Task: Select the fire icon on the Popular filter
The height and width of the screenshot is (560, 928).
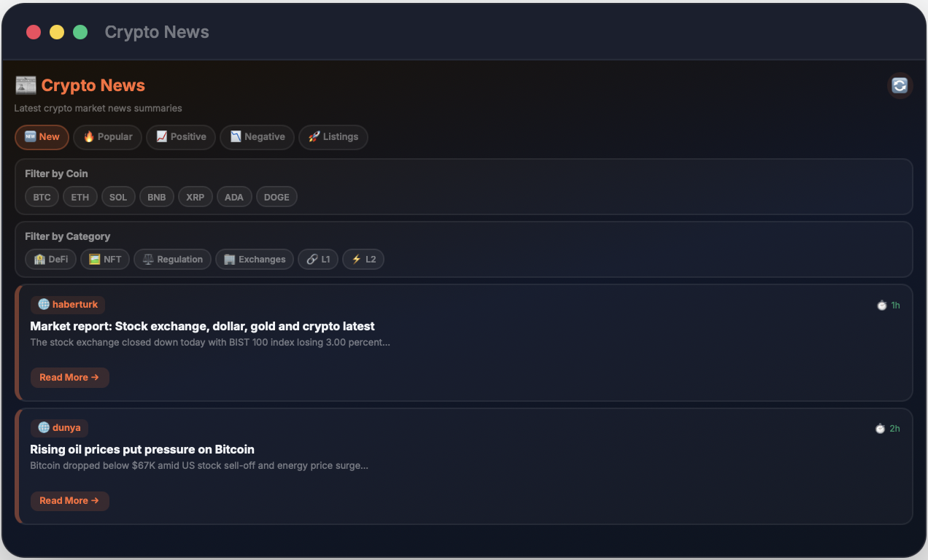Action: coord(88,136)
